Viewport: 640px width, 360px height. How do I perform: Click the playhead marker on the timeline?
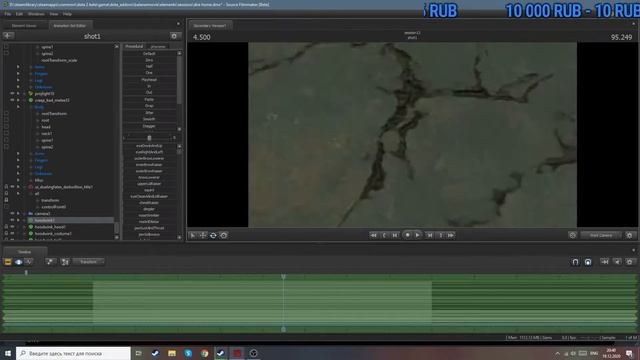pos(283,277)
